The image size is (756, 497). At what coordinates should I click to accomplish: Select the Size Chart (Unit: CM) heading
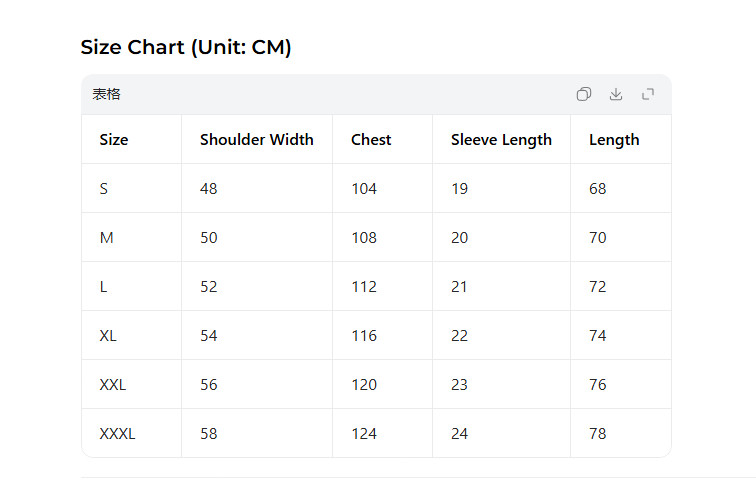pos(186,47)
